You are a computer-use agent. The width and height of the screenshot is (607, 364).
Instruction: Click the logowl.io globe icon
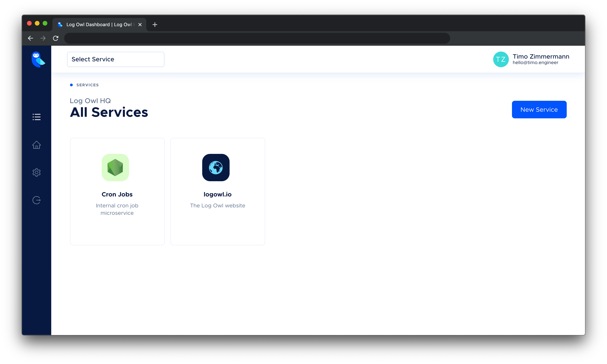(216, 168)
